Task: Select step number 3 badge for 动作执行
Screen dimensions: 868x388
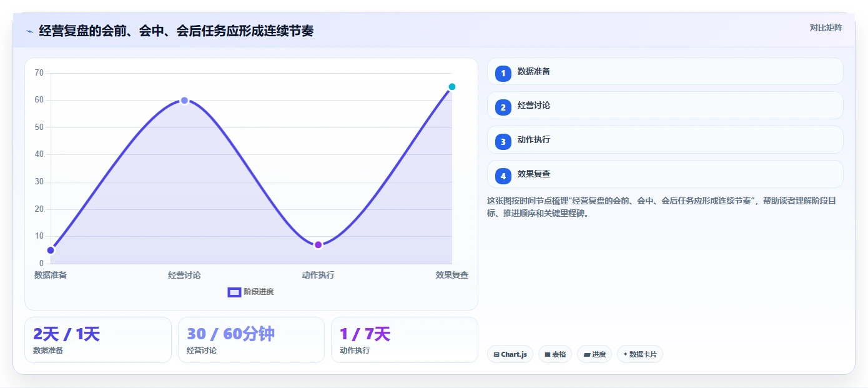Action: (x=503, y=142)
